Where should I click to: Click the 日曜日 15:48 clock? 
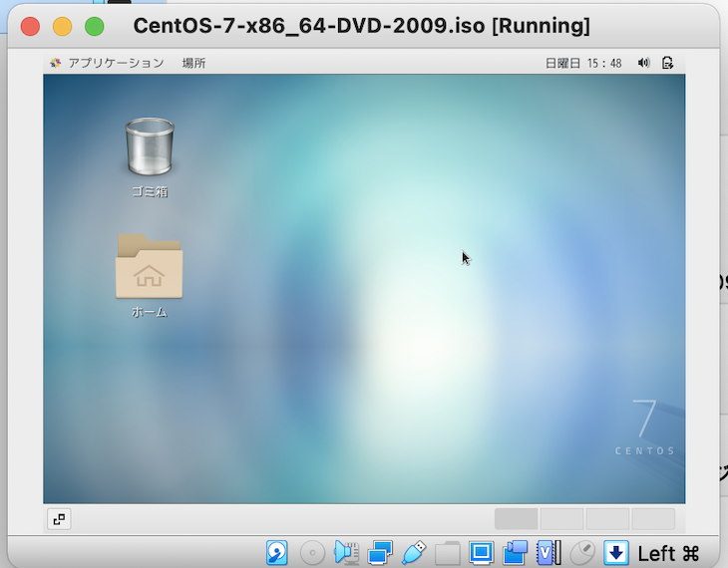click(583, 63)
